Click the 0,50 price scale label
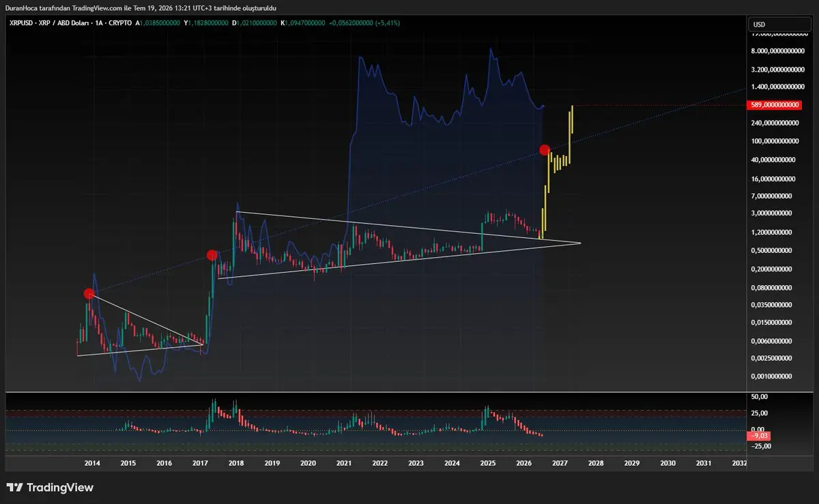The height and width of the screenshot is (504, 819). pyautogui.click(x=771, y=250)
